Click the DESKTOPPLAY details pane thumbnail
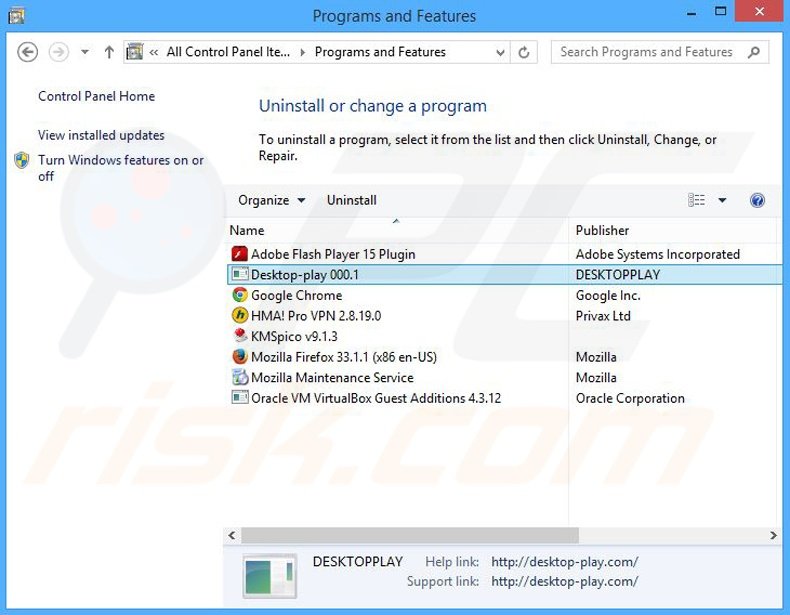The height and width of the screenshot is (615, 790). (x=270, y=576)
